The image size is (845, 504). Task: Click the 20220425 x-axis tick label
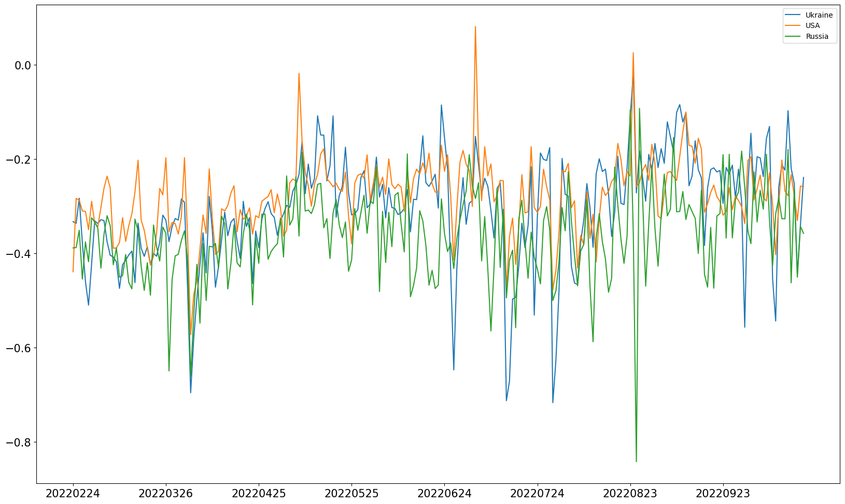pyautogui.click(x=258, y=494)
